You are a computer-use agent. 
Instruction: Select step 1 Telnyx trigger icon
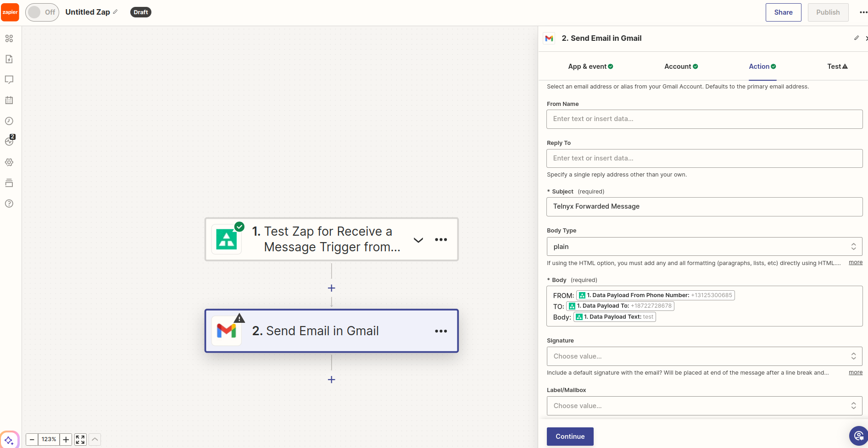tap(227, 239)
